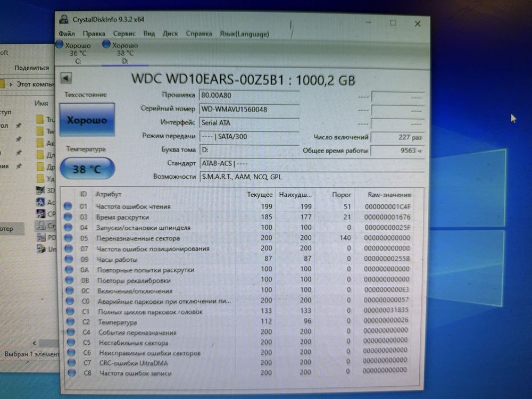Screen dimensions: 532x399
Task: Click the Текущее column header
Action: 260,194
